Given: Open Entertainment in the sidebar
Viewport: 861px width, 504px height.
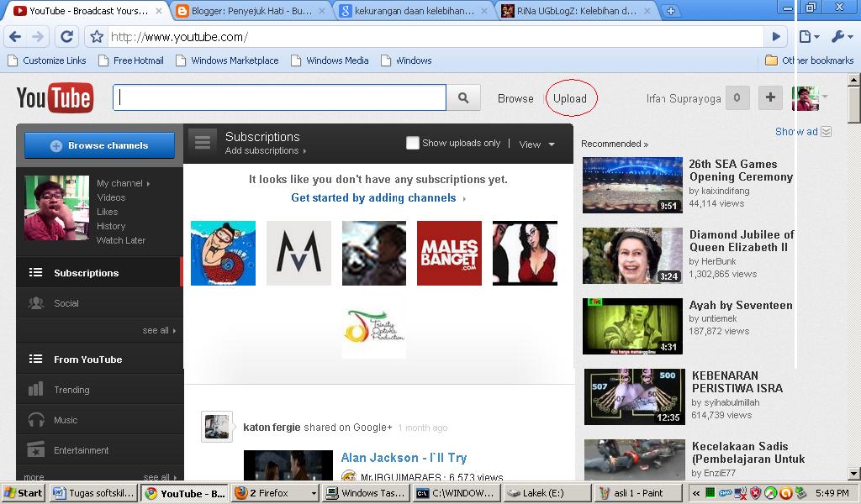Looking at the screenshot, I should [x=82, y=450].
